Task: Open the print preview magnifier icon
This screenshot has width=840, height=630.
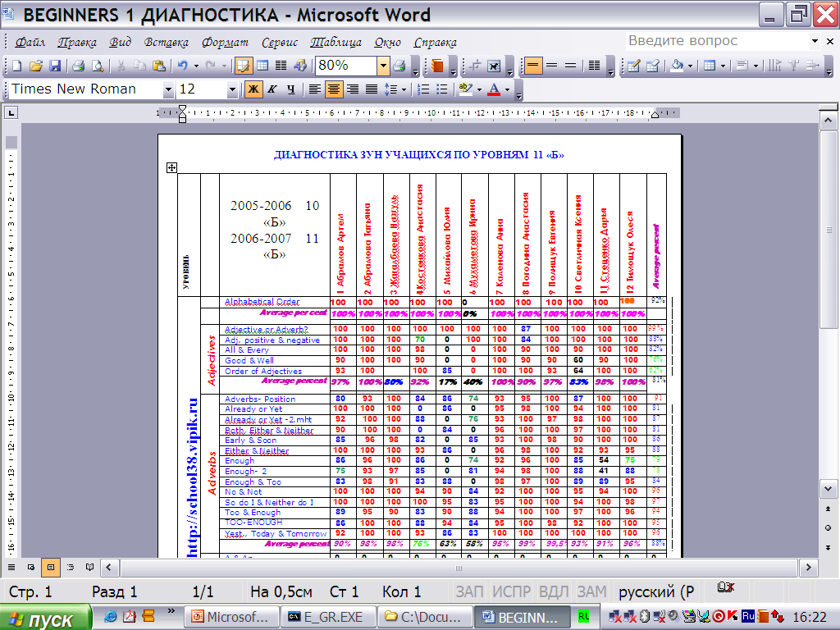Action: click(98, 66)
